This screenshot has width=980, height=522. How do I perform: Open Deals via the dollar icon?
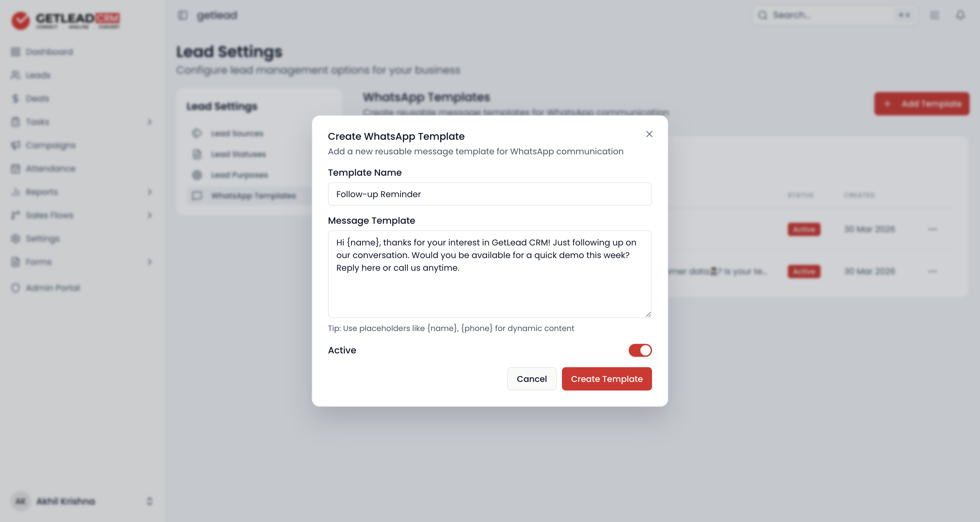(16, 99)
